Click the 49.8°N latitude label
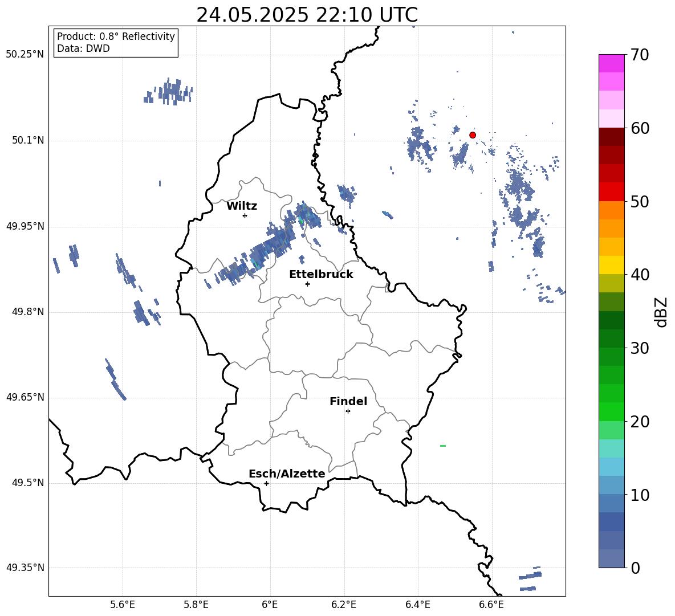The width and height of the screenshot is (675, 616). click(28, 312)
